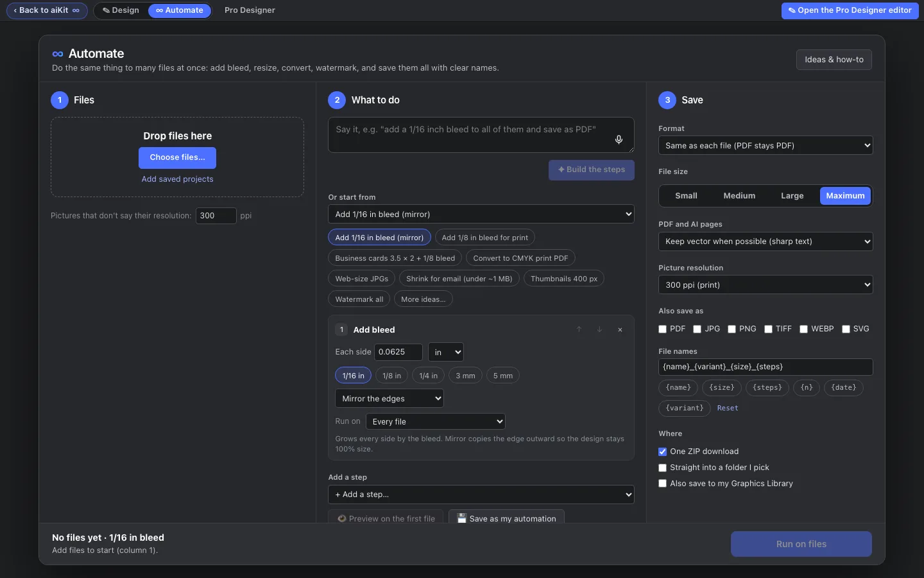924x578 pixels.
Task: Open Run on Every file dropdown
Action: pyautogui.click(x=436, y=422)
